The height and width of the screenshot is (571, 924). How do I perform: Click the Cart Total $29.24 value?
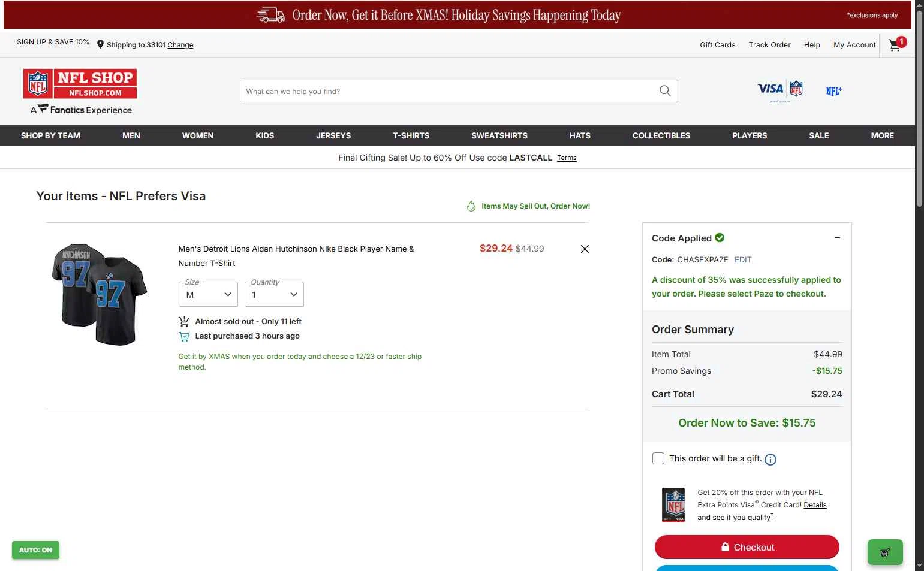point(827,394)
